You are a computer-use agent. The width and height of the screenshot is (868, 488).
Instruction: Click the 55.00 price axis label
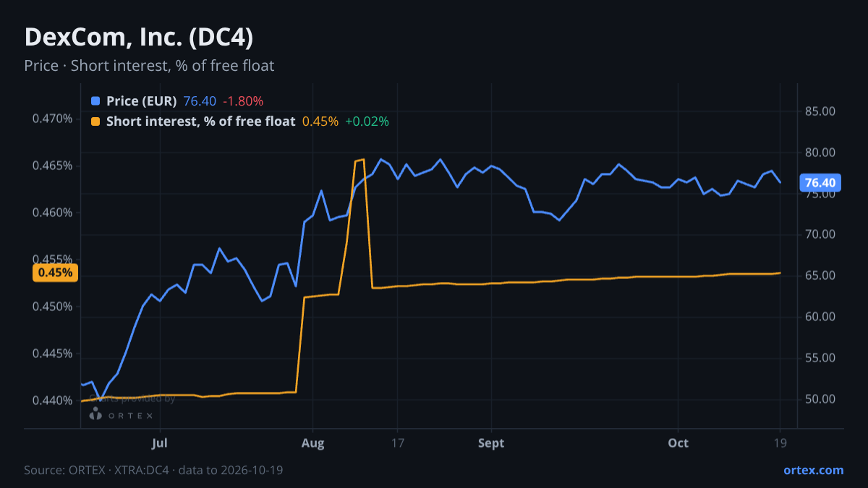(x=820, y=359)
